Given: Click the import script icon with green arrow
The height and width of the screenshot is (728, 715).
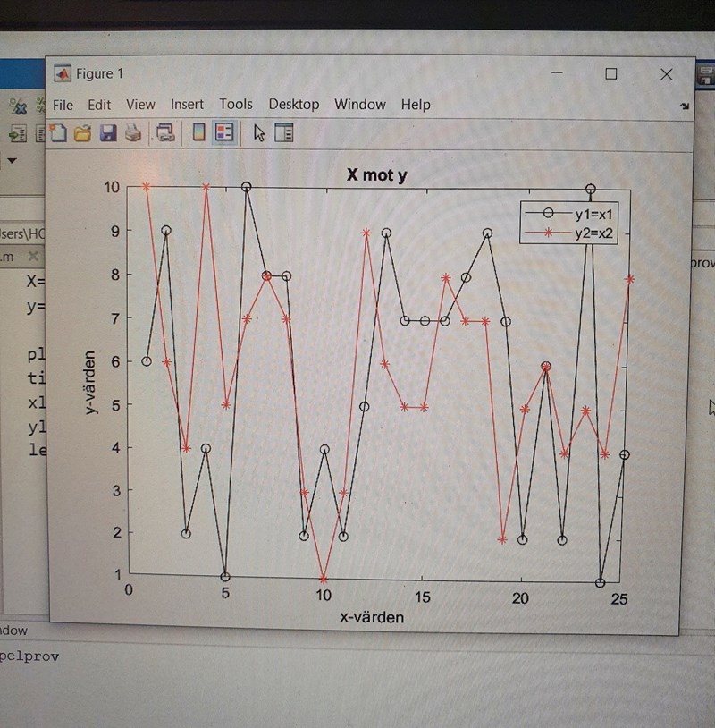Looking at the screenshot, I should [18, 133].
